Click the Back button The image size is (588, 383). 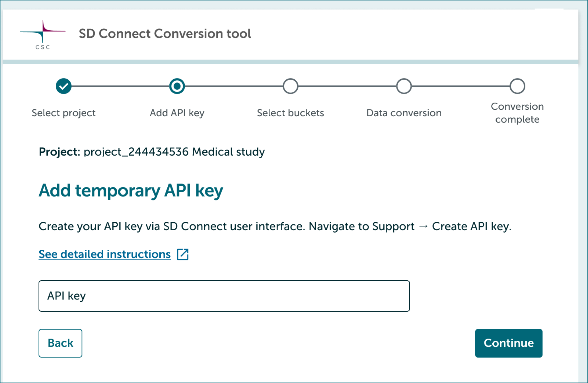pos(60,343)
